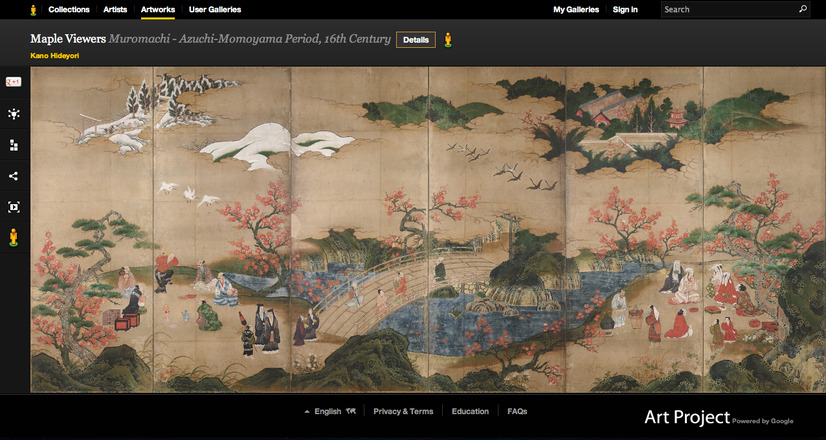This screenshot has width=826, height=440.
Task: Open the discover lightbulb icon
Action: pyautogui.click(x=14, y=114)
